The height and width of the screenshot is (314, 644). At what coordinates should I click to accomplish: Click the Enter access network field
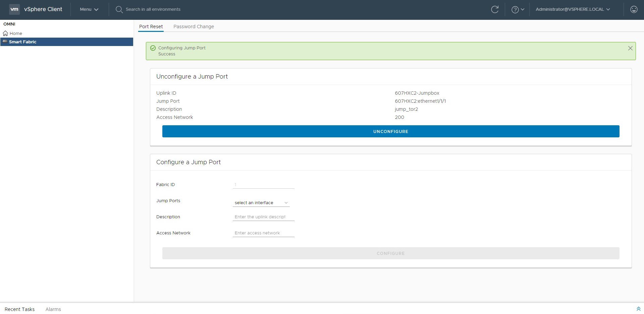coord(263,233)
